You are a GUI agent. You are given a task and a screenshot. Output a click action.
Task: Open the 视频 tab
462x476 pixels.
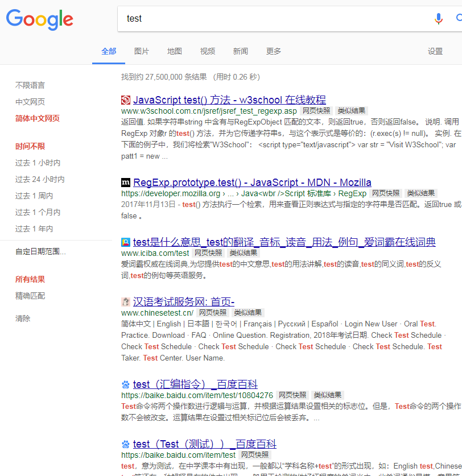click(x=208, y=51)
